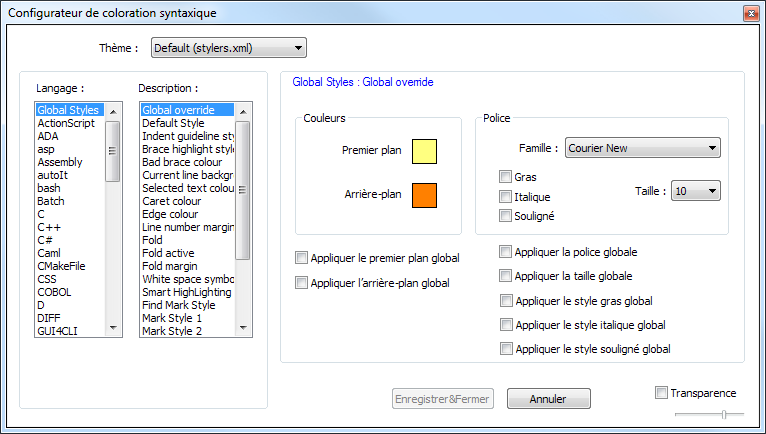Click the orange Arrière-plan color swatch
The width and height of the screenshot is (766, 434).
click(425, 194)
